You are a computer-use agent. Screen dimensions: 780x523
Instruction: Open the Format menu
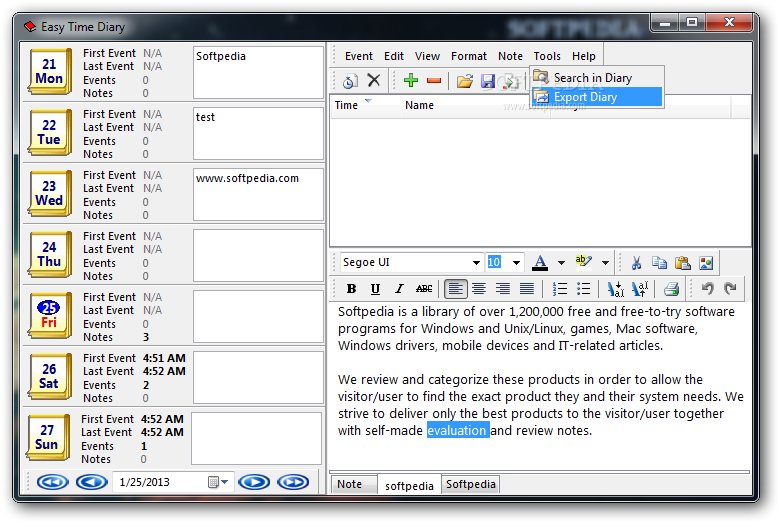click(469, 56)
